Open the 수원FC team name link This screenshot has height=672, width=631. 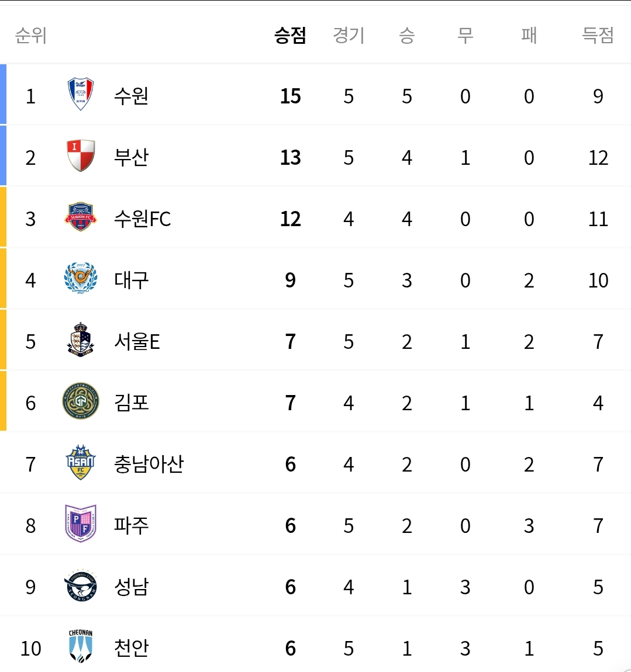142,219
